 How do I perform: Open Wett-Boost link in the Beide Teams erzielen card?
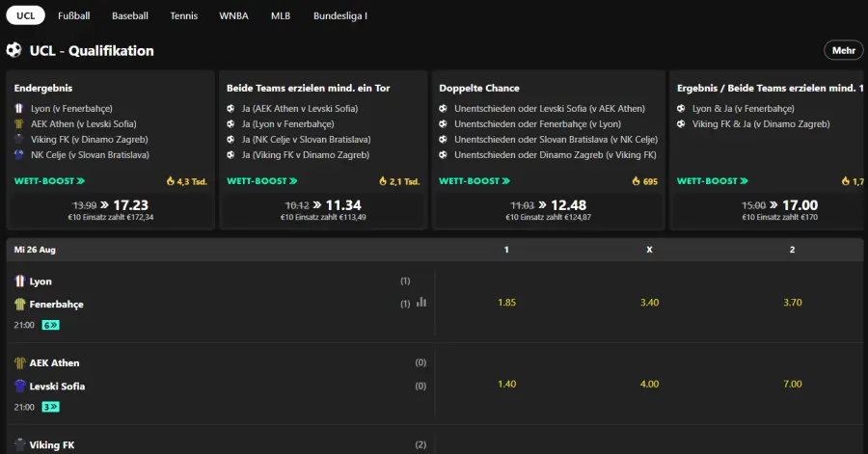click(261, 181)
